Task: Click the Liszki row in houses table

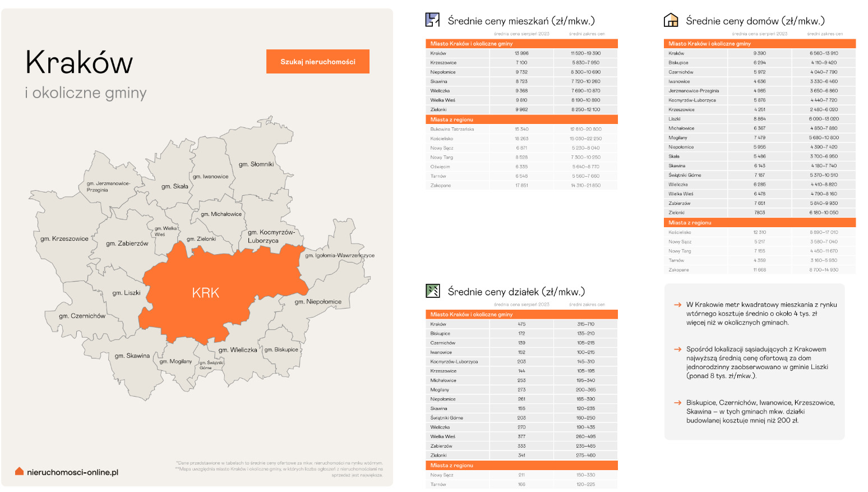Action: [760, 119]
